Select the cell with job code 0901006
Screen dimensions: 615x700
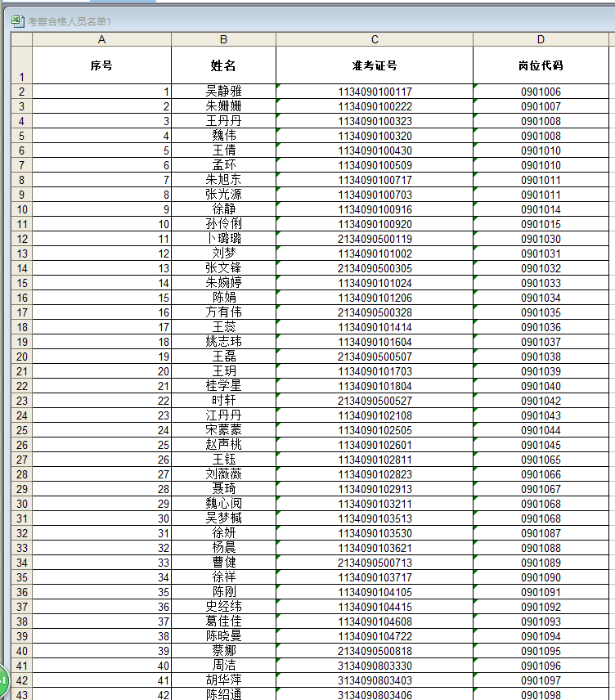(541, 92)
